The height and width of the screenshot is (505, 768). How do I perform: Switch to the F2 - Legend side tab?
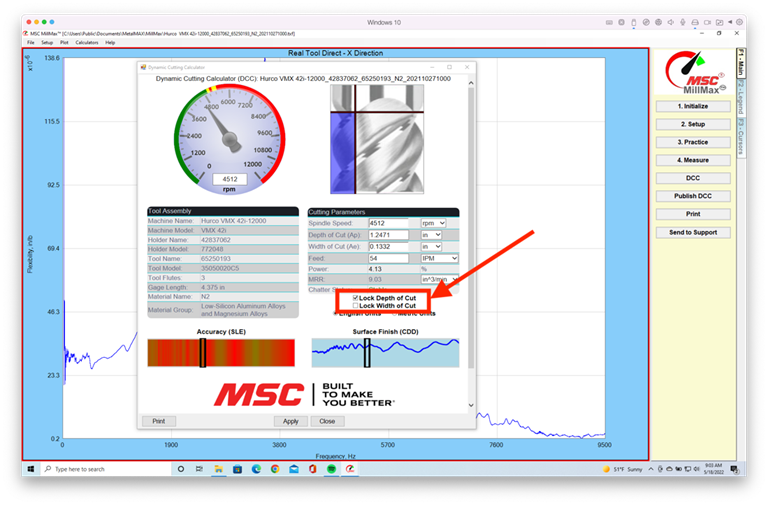click(x=741, y=97)
